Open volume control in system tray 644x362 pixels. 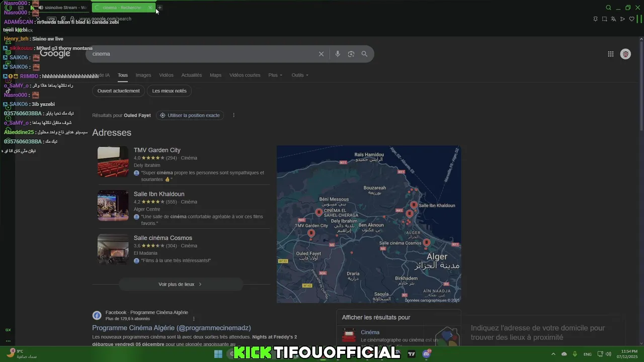pos(608,354)
